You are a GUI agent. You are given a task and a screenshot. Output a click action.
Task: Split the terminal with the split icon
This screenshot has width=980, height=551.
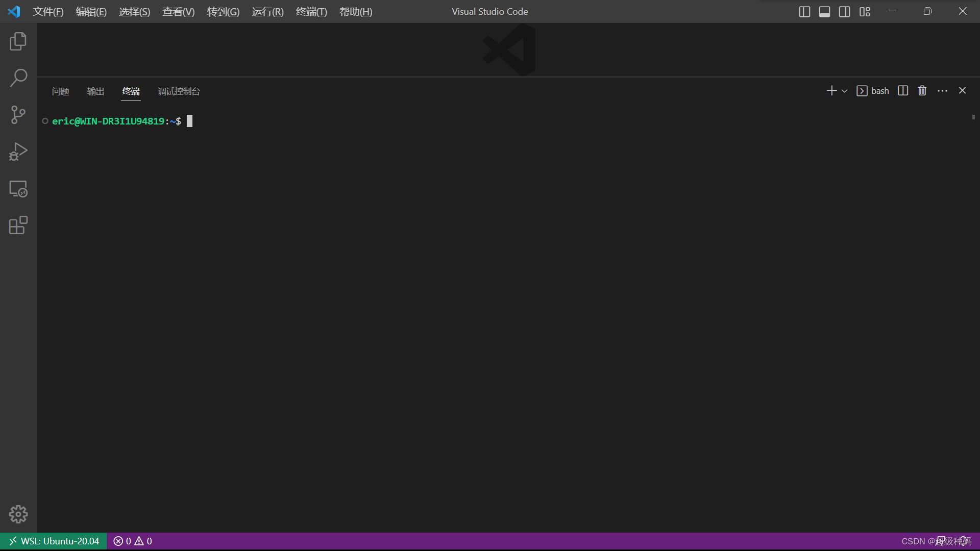902,91
